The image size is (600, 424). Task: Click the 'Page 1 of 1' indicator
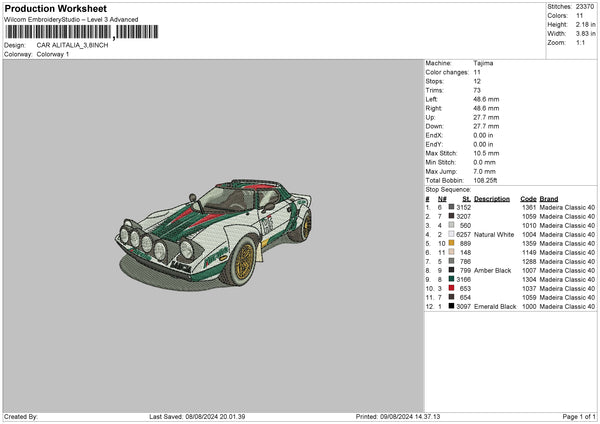pos(579,416)
